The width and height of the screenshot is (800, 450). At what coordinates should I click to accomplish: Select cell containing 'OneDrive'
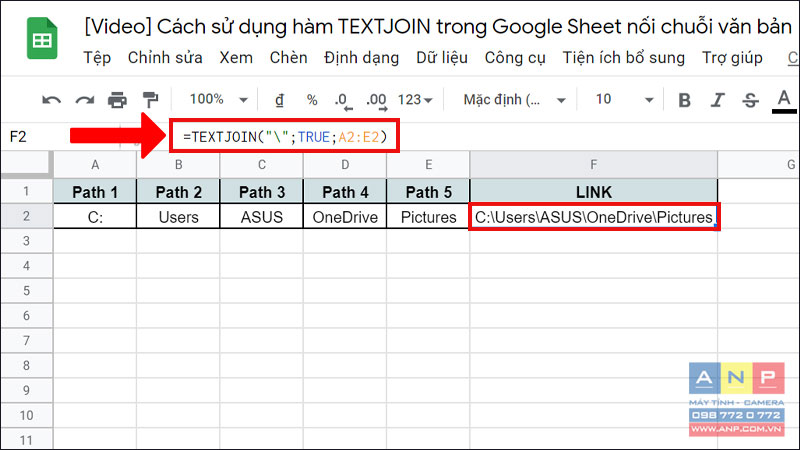[x=345, y=217]
